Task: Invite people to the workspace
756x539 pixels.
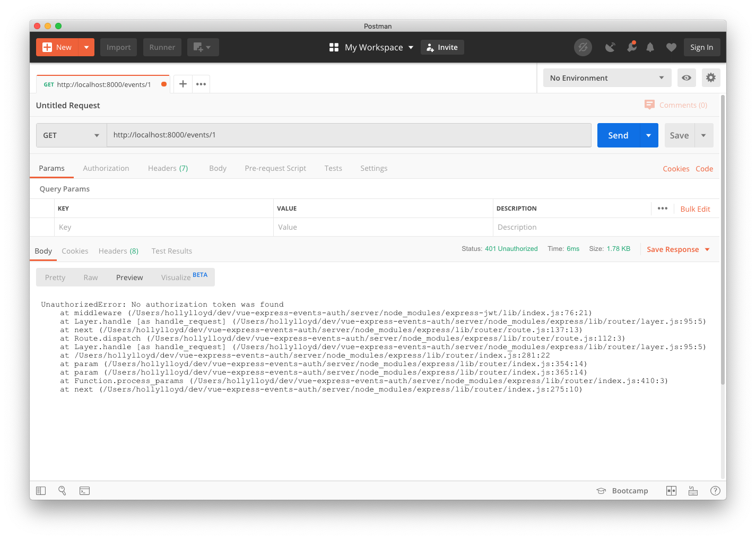Action: tap(442, 47)
